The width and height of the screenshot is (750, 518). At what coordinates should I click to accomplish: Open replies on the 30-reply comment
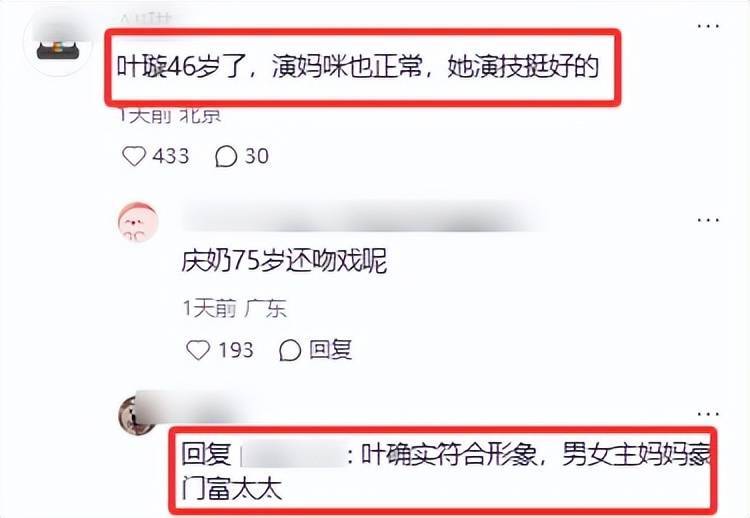click(x=226, y=156)
